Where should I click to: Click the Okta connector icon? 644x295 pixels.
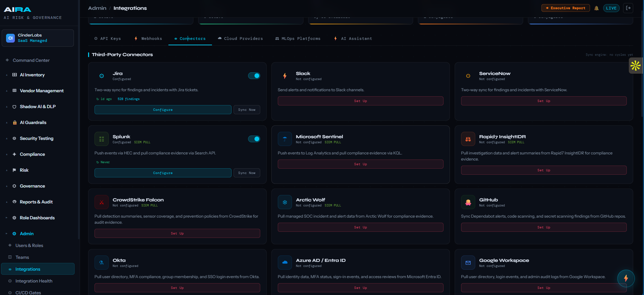pyautogui.click(x=102, y=263)
